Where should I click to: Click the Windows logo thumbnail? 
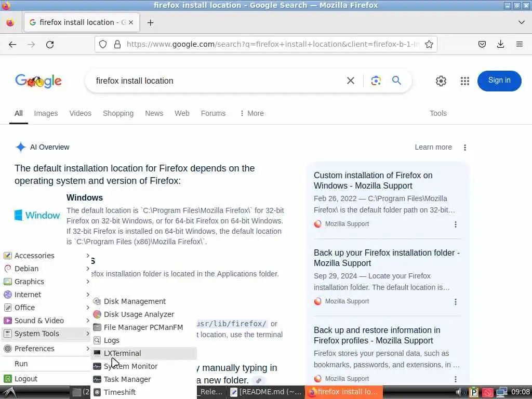[37, 215]
